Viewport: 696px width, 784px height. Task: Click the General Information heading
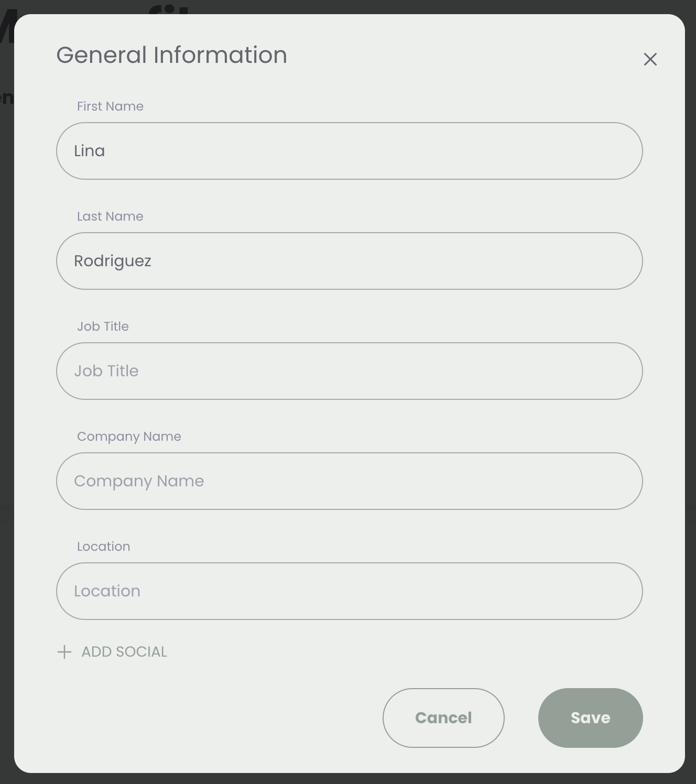coord(172,55)
